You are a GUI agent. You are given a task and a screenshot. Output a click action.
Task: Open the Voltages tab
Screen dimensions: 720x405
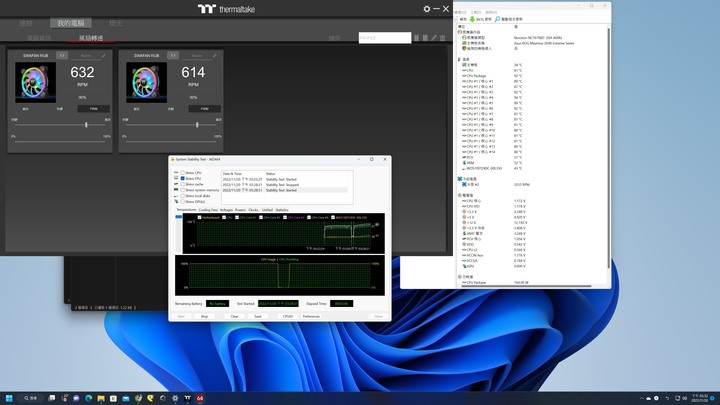(x=226, y=210)
